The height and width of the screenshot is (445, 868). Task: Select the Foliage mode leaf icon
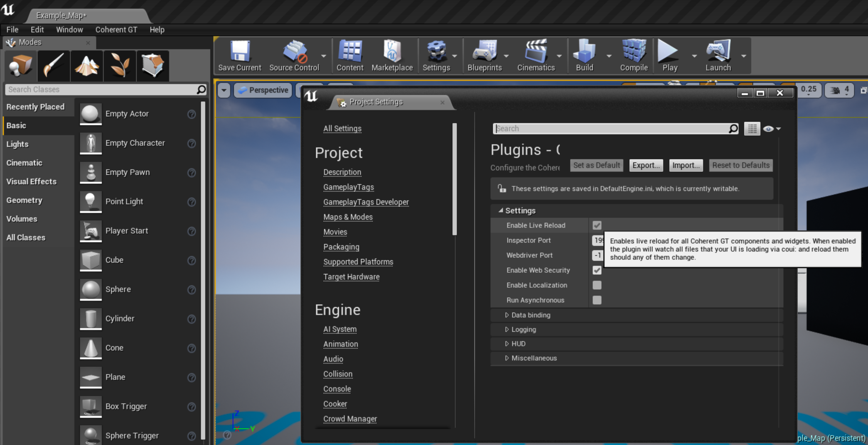click(120, 66)
